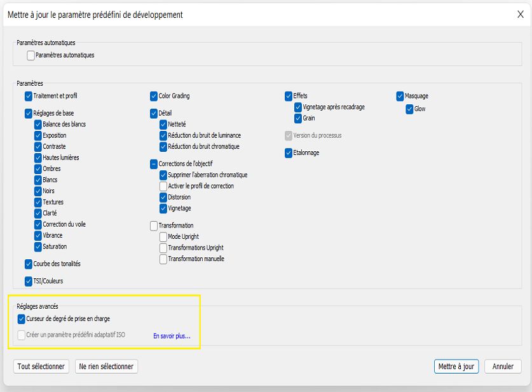The width and height of the screenshot is (532, 392).
Task: Uncheck Grain under Effets
Action: 298,118
